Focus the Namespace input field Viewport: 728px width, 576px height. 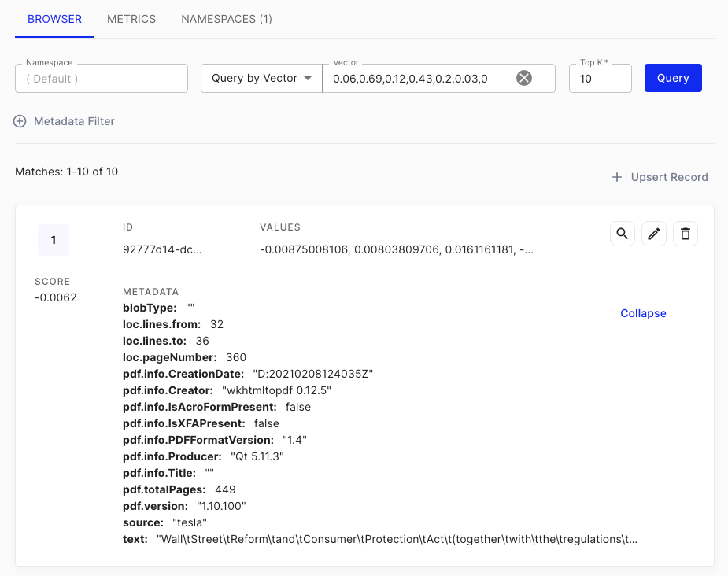point(102,79)
